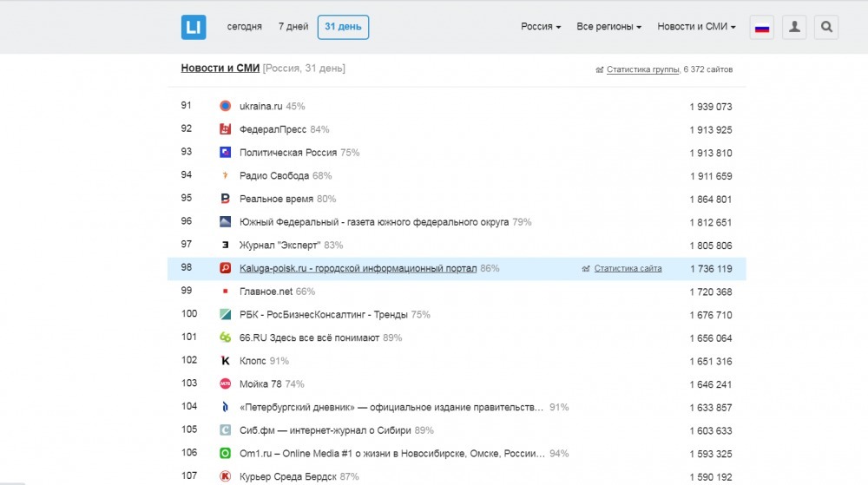
Task: Open the Клопс site link
Action: (x=253, y=361)
